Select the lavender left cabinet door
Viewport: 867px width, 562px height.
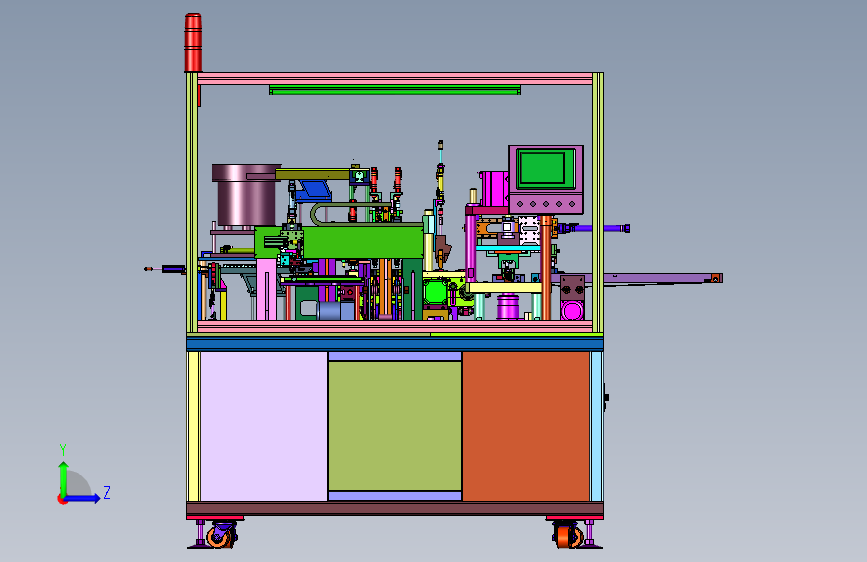coord(264,426)
